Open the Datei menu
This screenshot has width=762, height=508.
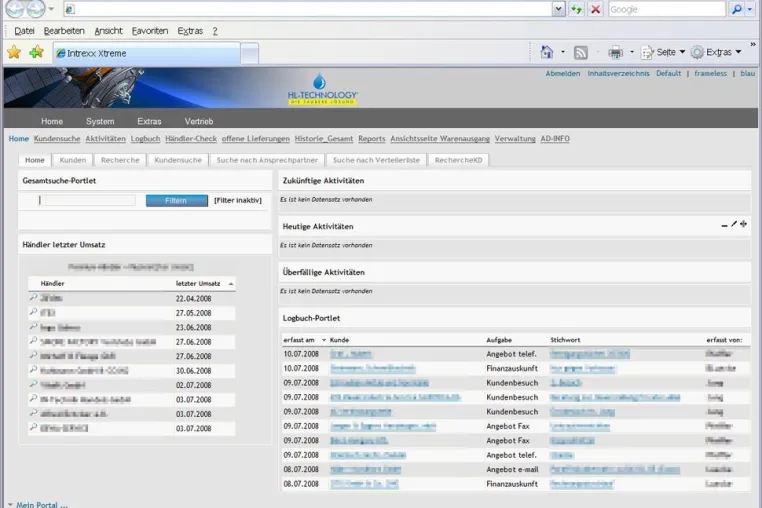click(24, 31)
